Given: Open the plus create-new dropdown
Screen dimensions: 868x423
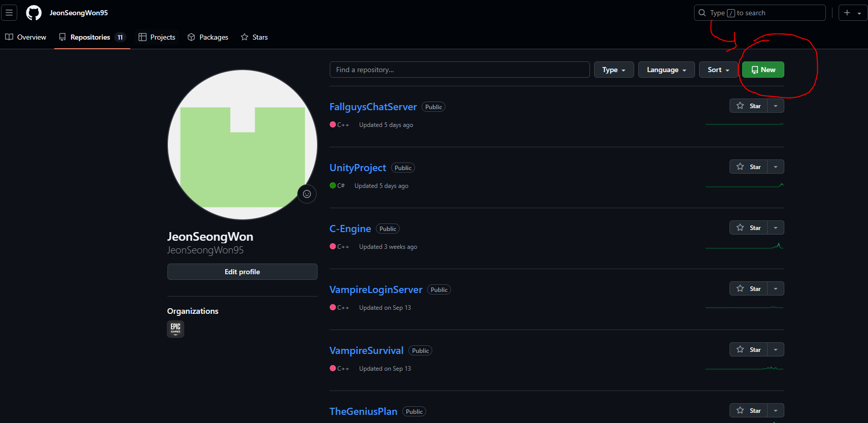Looking at the screenshot, I should click(x=853, y=13).
